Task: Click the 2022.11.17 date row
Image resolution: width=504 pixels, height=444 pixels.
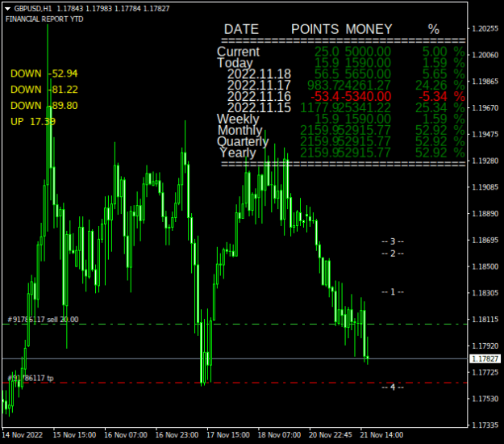Action: (259, 86)
